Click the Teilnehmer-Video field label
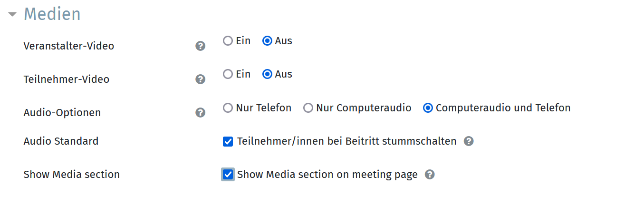Image resolution: width=644 pixels, height=197 pixels. [67, 79]
